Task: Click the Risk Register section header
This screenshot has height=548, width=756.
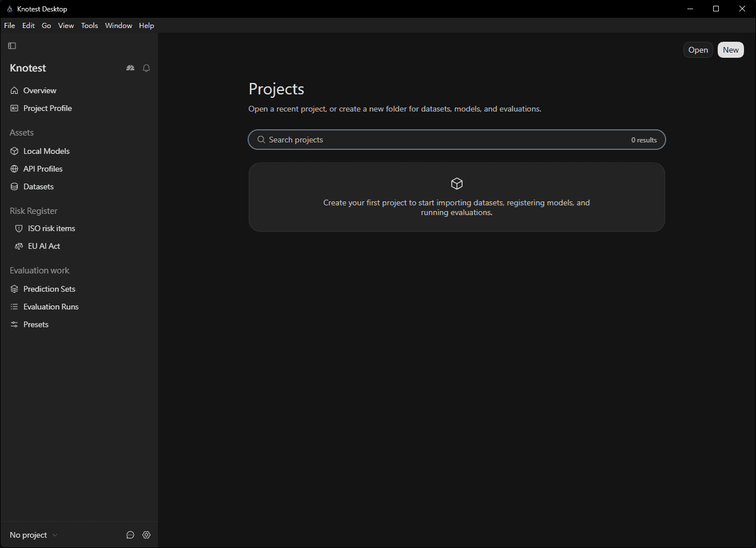Action: coord(34,211)
